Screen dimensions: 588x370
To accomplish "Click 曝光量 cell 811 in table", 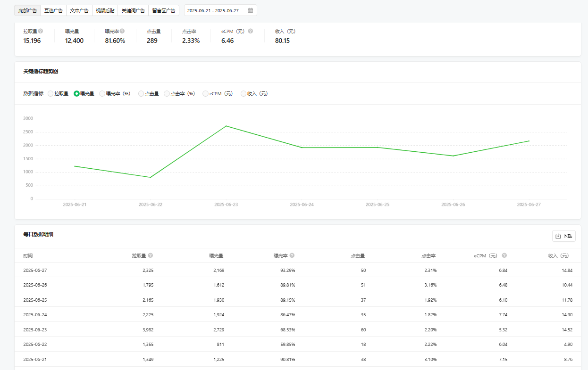I will tap(221, 345).
